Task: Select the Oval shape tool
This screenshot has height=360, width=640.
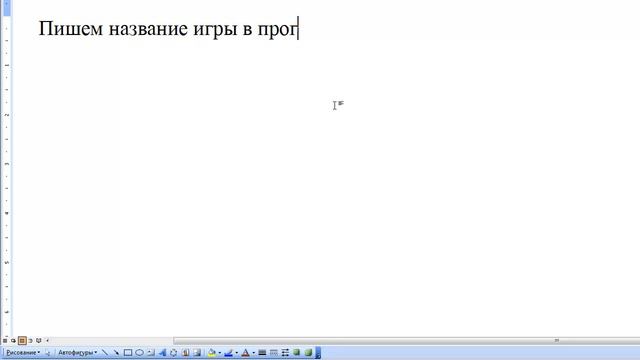Action: (x=140, y=352)
